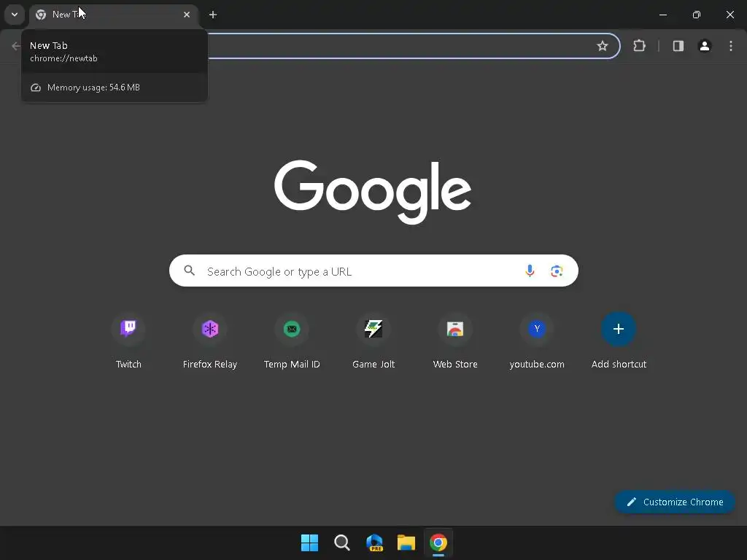Image resolution: width=747 pixels, height=560 pixels.
Task: Click the Web Store label text
Action: [455, 365]
